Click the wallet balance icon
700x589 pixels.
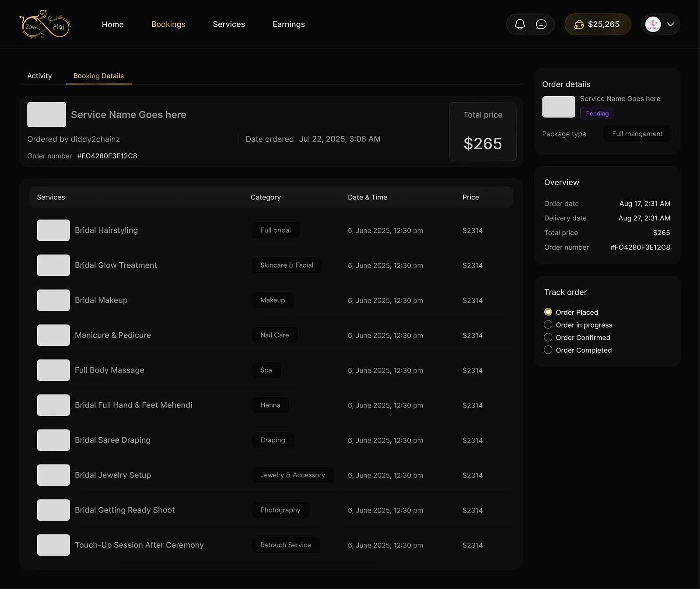click(x=579, y=24)
